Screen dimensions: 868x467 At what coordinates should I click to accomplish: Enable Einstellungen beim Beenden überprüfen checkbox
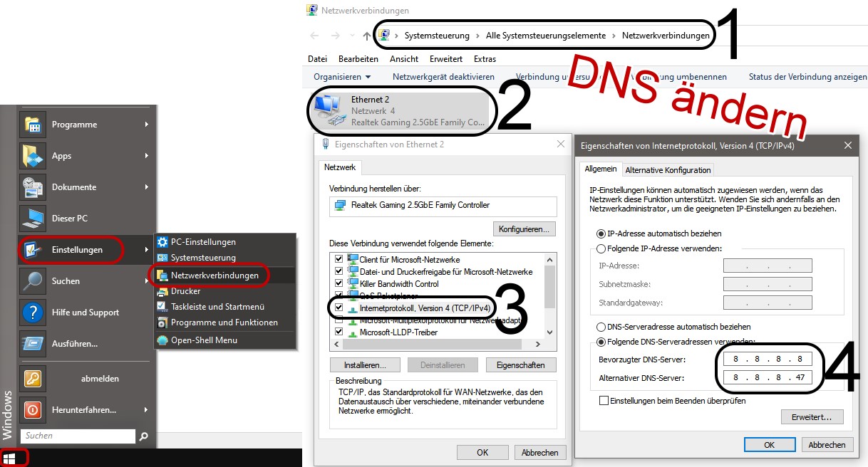click(604, 401)
